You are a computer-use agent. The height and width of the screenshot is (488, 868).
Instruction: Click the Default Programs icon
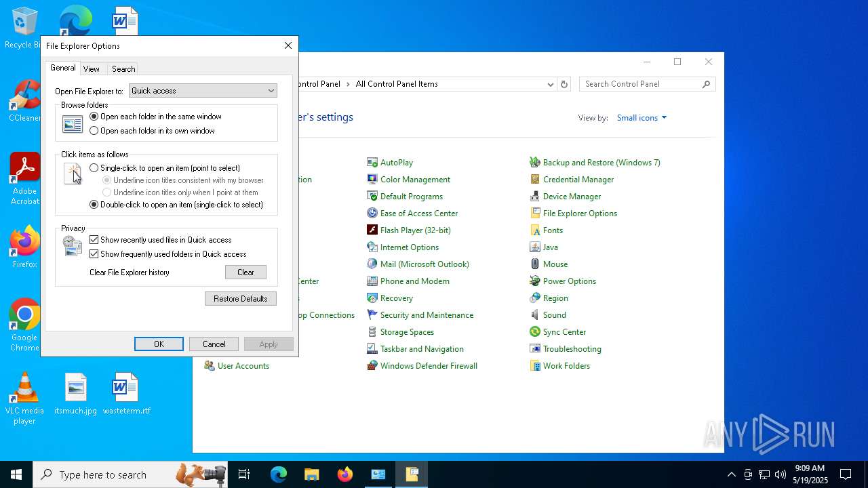(x=372, y=197)
